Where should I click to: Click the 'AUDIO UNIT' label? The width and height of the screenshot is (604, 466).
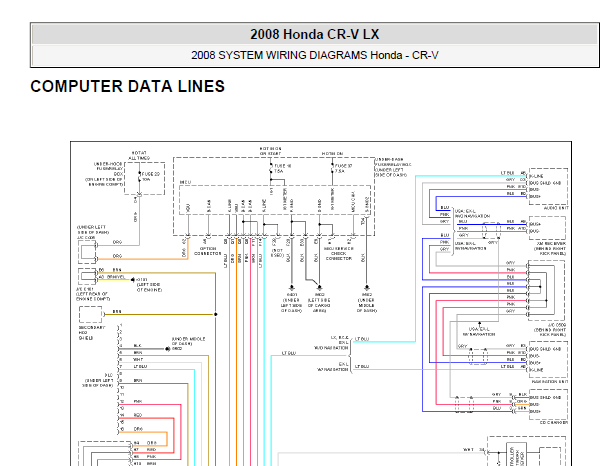(x=556, y=208)
